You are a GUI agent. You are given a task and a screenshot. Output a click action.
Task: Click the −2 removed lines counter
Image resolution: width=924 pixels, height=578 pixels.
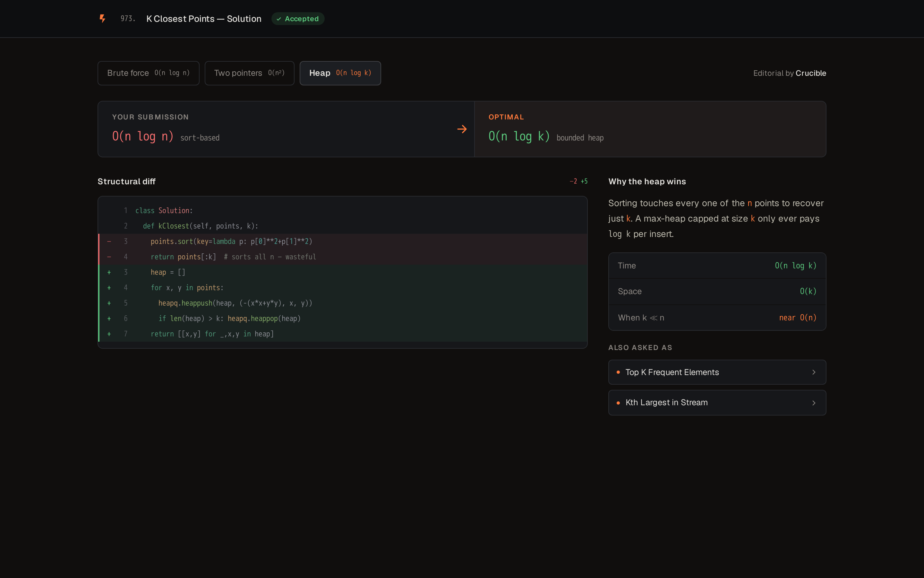click(573, 181)
